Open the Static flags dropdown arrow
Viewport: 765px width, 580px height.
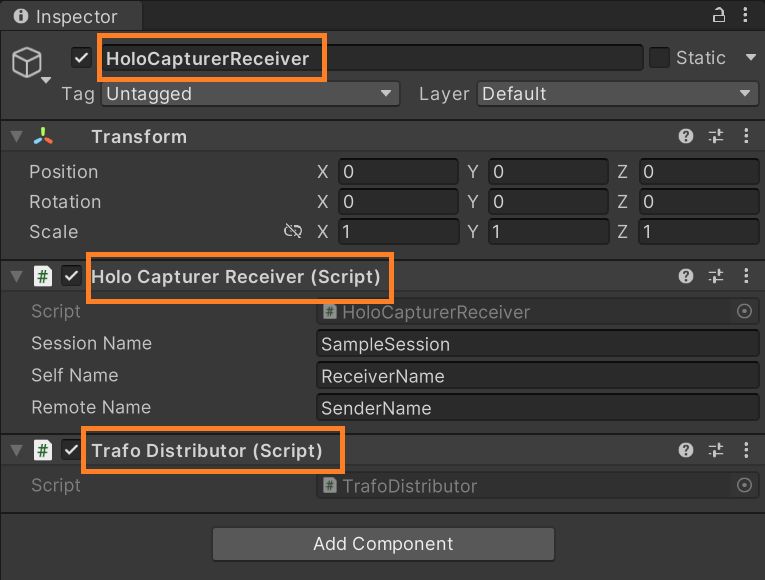pyautogui.click(x=751, y=58)
